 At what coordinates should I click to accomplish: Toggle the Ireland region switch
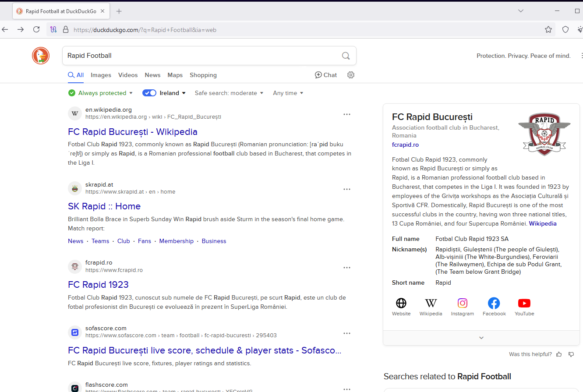pos(149,93)
